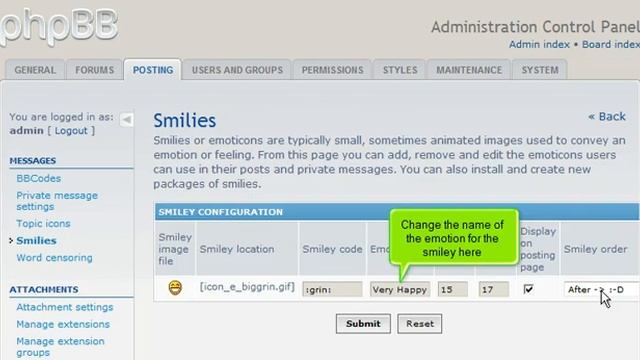Click the Smilies page heading
The image size is (640, 360).
(185, 120)
